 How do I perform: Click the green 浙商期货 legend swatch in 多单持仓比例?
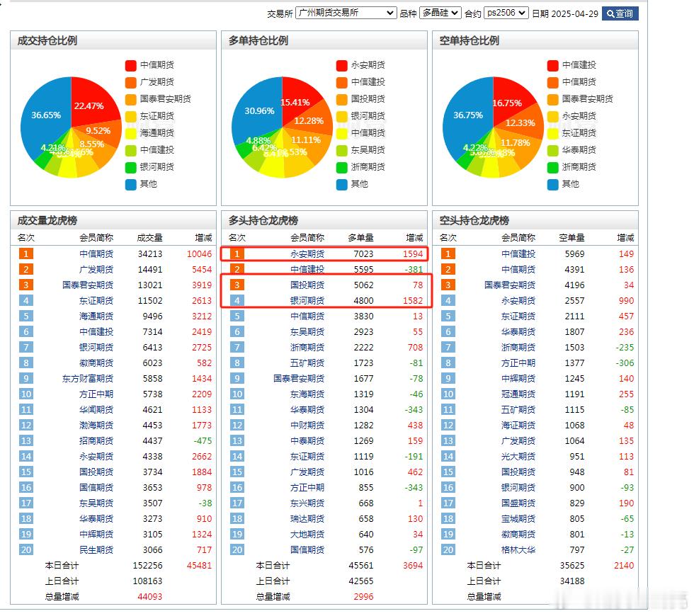[x=341, y=168]
